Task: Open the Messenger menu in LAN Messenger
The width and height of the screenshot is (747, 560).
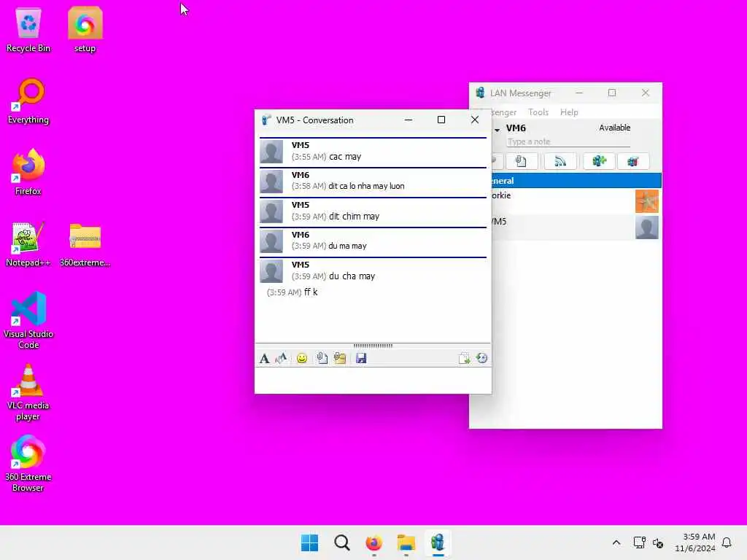Action: tap(503, 112)
